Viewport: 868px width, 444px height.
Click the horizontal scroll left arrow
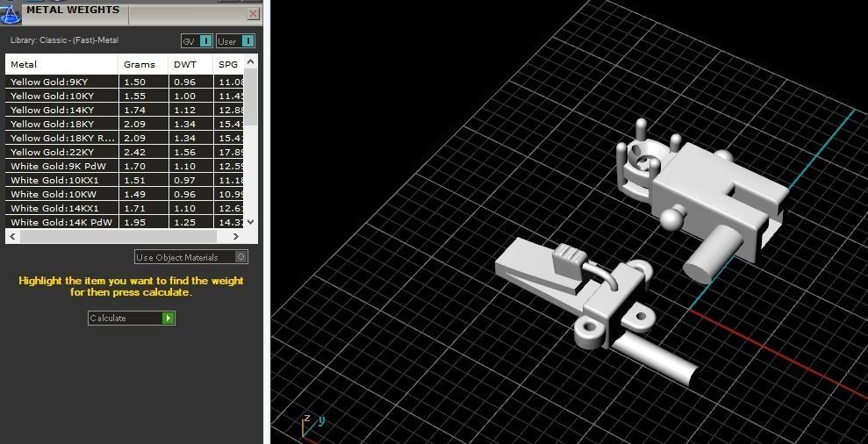12,236
